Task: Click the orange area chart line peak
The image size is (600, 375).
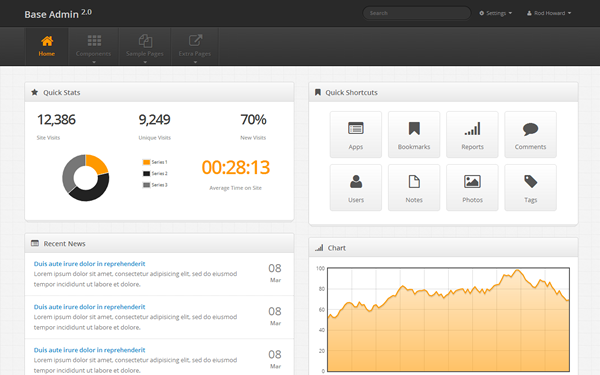Action: tap(517, 271)
